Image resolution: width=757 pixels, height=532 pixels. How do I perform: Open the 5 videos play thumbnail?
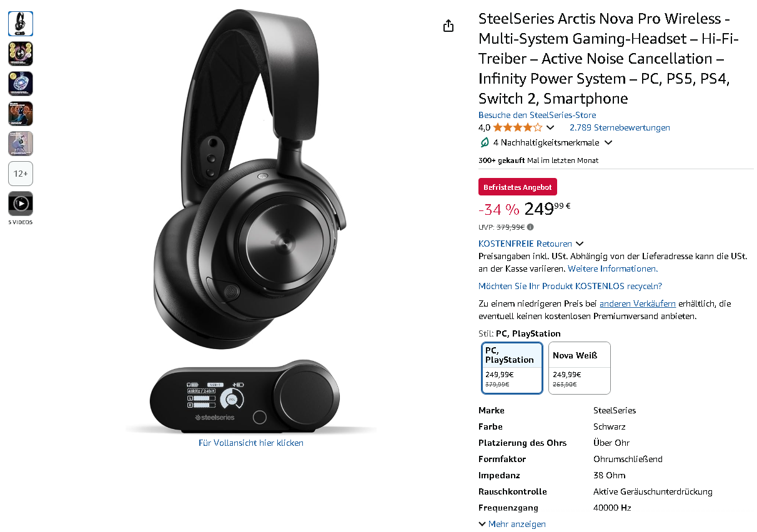point(21,204)
